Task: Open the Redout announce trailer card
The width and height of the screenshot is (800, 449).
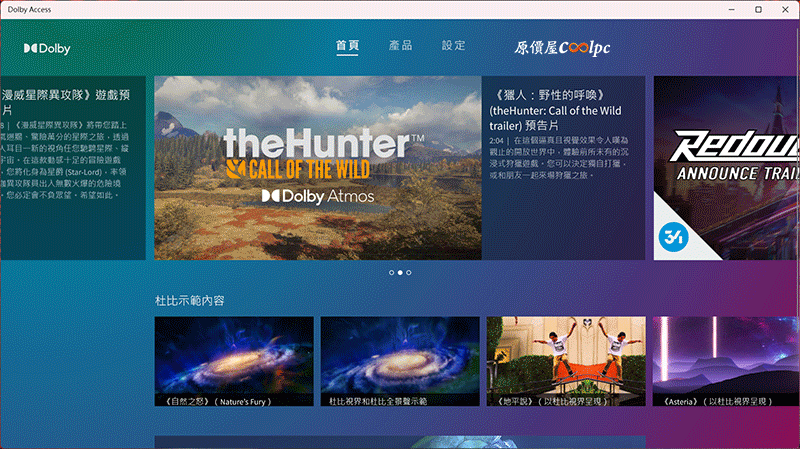Action: click(x=727, y=168)
